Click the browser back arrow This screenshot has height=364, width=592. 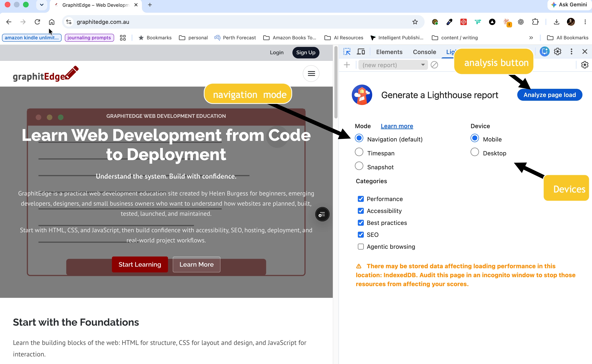[x=9, y=22]
